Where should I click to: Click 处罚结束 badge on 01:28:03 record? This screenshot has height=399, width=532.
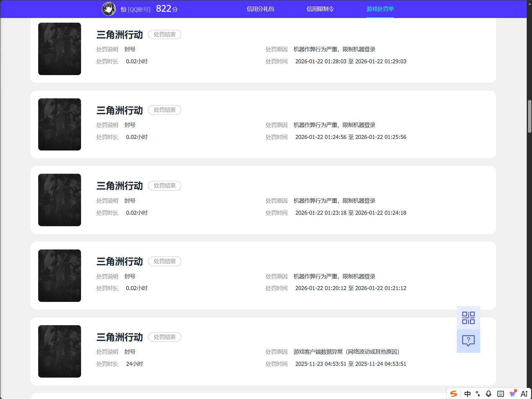click(165, 34)
